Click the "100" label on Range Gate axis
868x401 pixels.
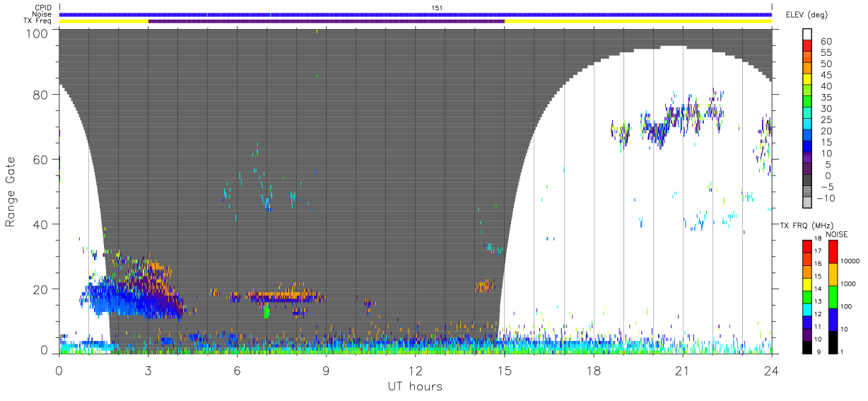[37, 33]
